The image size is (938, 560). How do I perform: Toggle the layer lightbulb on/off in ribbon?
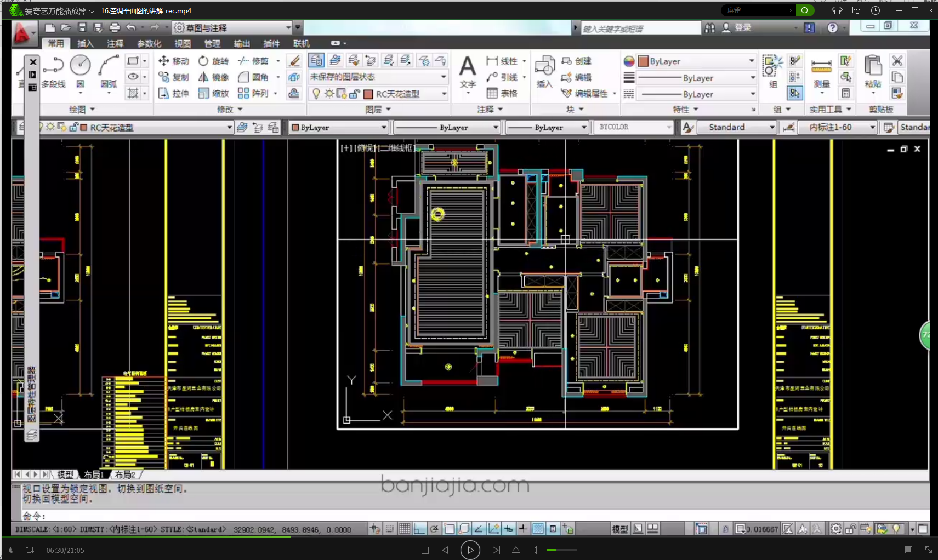click(x=316, y=94)
